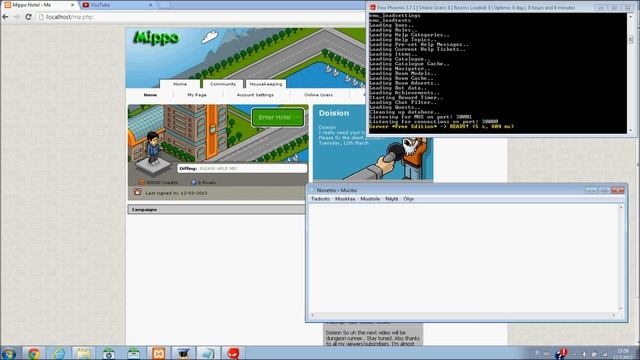640x360 pixels.
Task: Click the volume speaker icon in system tray
Action: click(x=584, y=354)
